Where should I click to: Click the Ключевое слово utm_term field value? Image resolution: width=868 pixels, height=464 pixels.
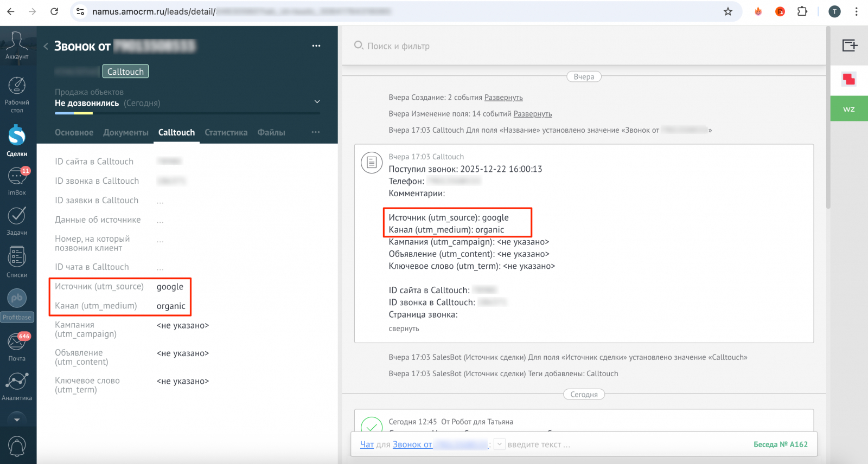coord(183,382)
